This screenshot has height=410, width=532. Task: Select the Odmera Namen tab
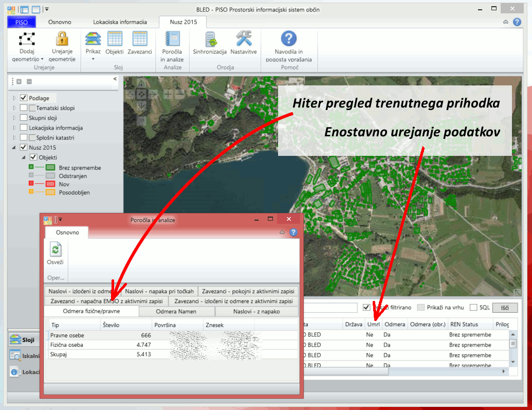(x=177, y=311)
